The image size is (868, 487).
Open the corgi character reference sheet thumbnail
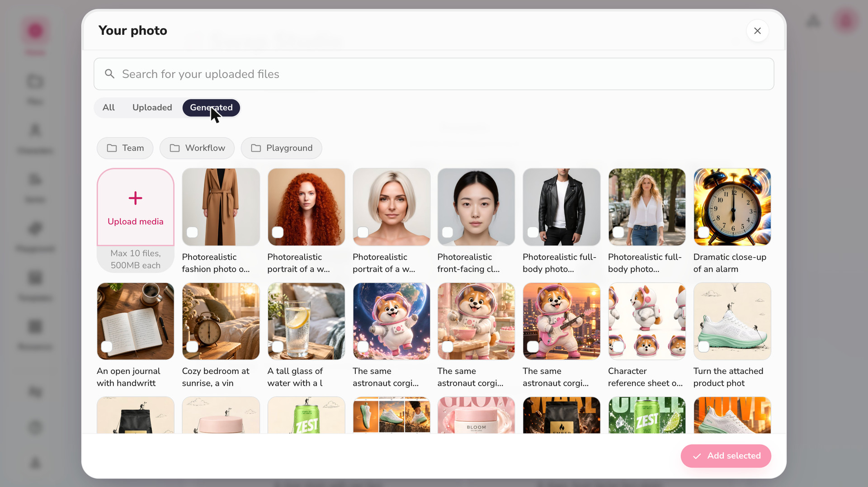pyautogui.click(x=647, y=322)
